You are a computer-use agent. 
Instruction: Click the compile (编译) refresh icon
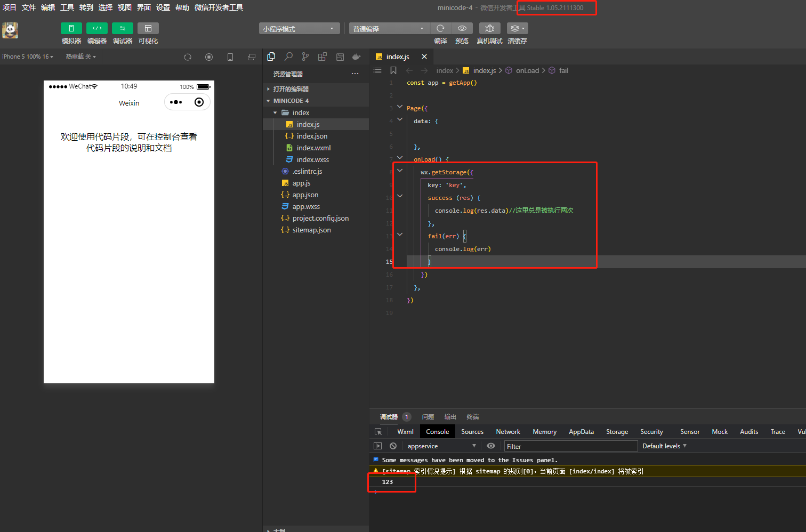(440, 28)
